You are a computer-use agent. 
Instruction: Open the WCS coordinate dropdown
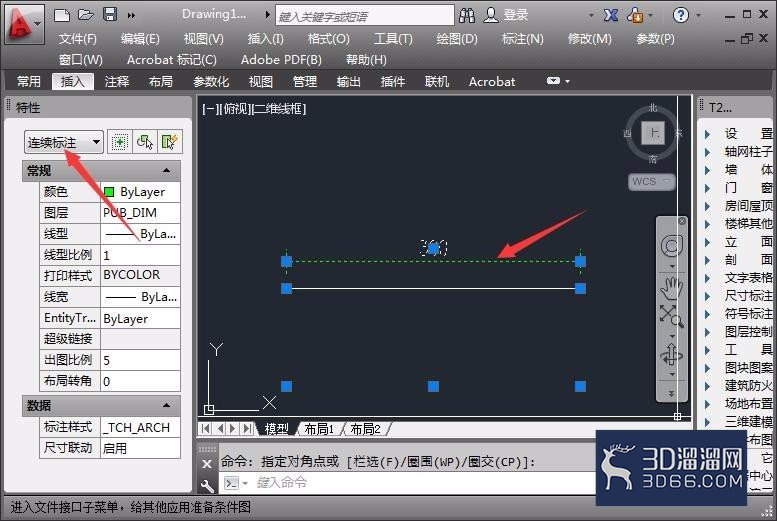tap(651, 181)
